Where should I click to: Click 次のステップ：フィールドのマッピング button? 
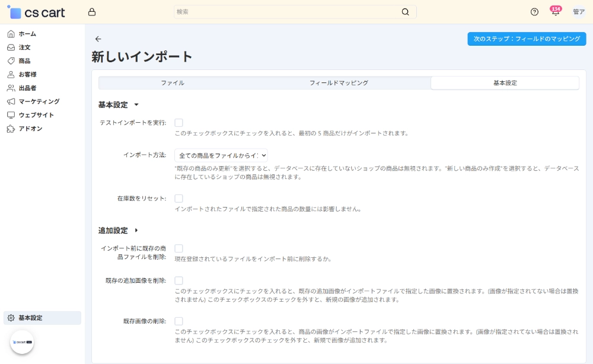click(x=527, y=39)
